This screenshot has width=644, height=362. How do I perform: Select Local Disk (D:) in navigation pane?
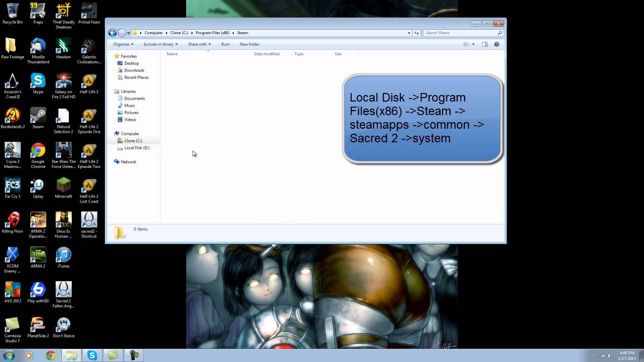tap(137, 148)
